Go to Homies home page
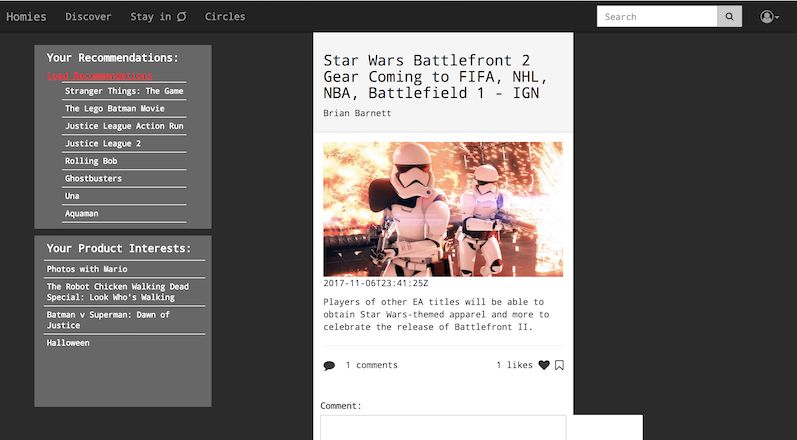The width and height of the screenshot is (797, 440). click(x=26, y=17)
